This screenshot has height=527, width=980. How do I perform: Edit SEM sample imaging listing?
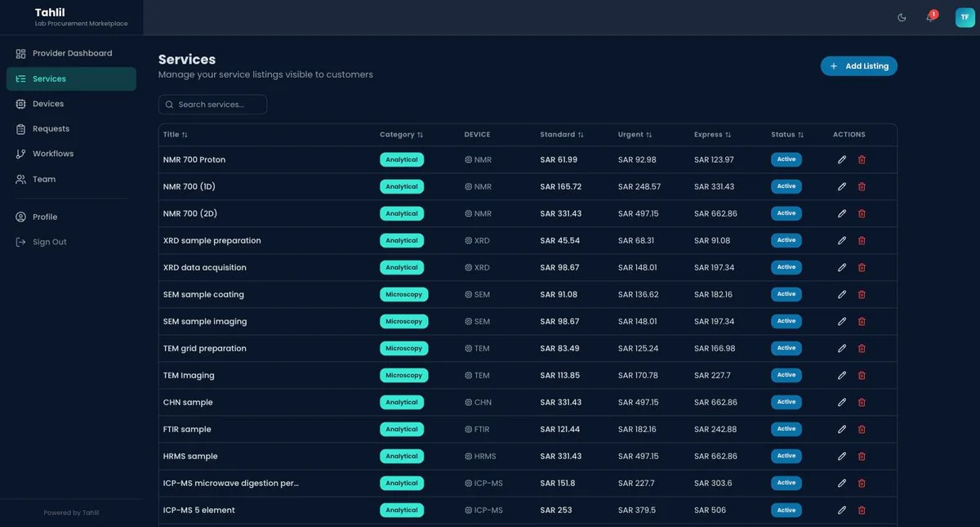coord(842,321)
